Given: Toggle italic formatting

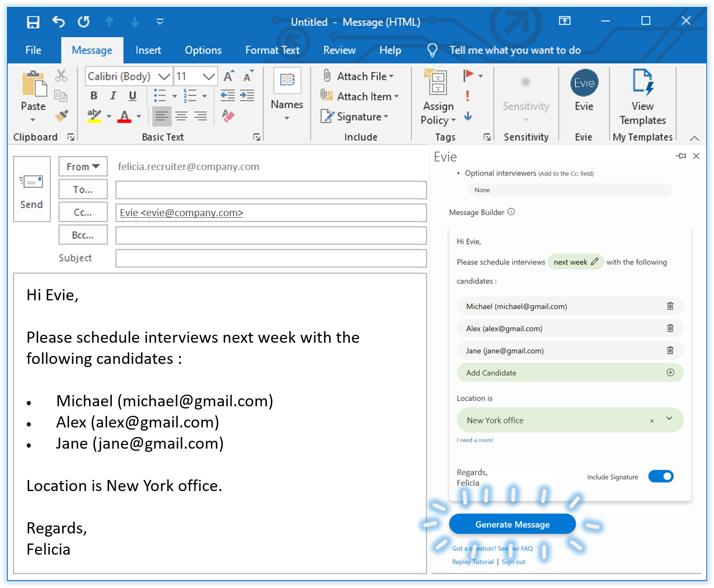Looking at the screenshot, I should pos(113,95).
